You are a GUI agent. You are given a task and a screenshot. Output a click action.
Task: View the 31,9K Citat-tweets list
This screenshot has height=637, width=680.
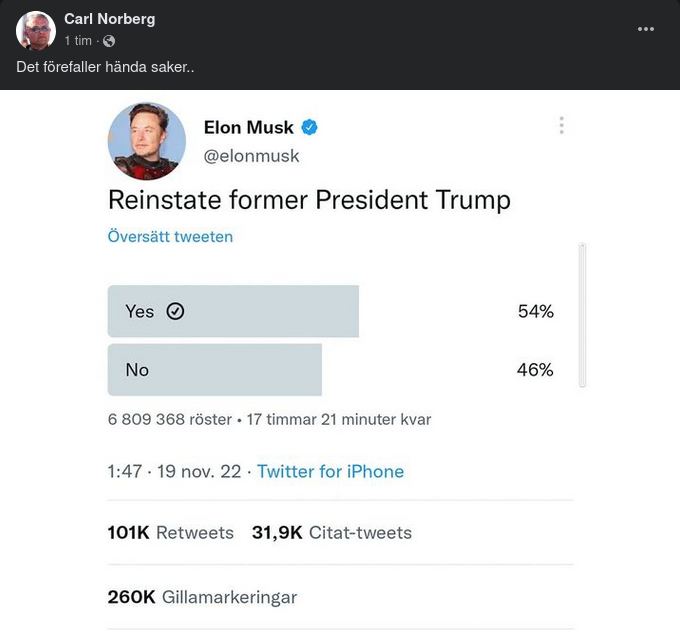pos(331,533)
